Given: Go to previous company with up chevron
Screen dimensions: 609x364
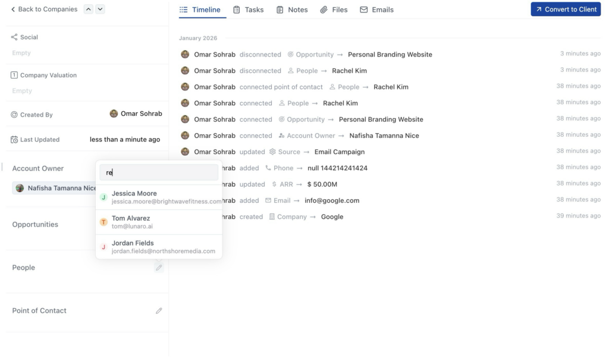Looking at the screenshot, I should pos(88,9).
